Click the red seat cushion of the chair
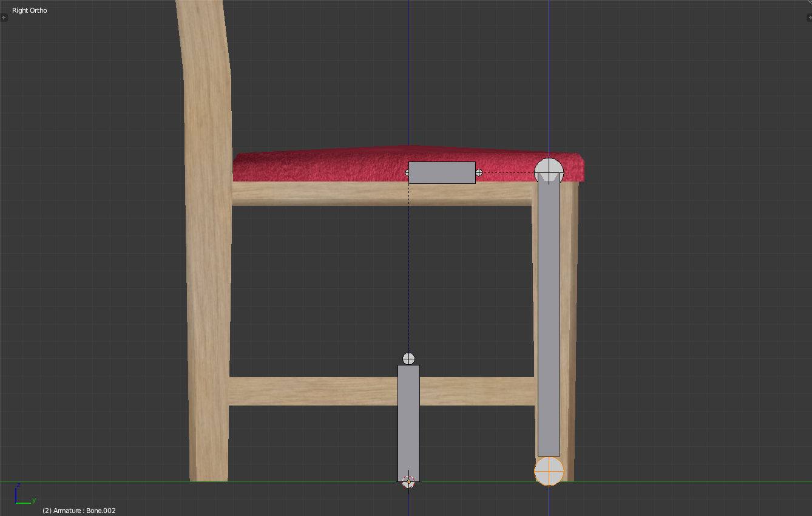This screenshot has width=812, height=516. pos(316,165)
